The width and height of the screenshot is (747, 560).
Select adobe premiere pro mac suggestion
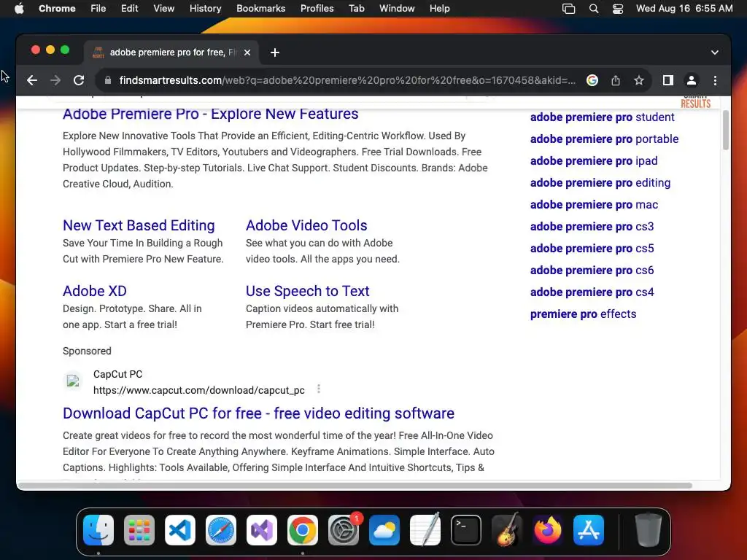point(594,205)
